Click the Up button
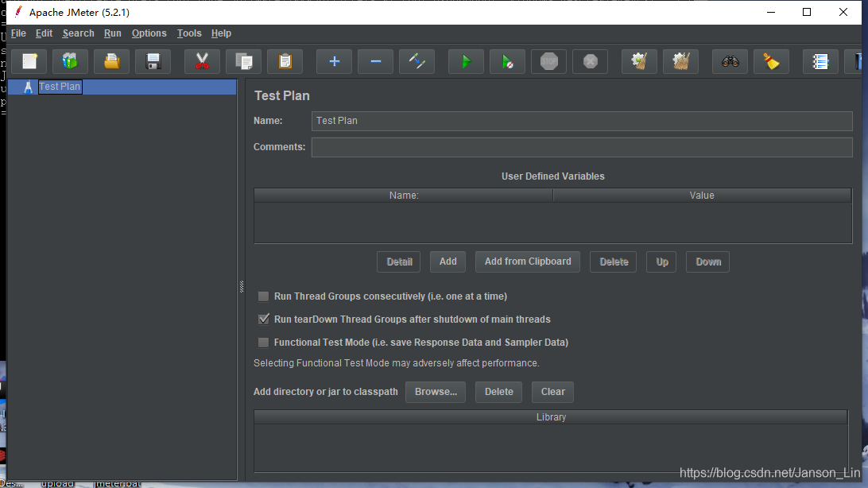 point(661,261)
